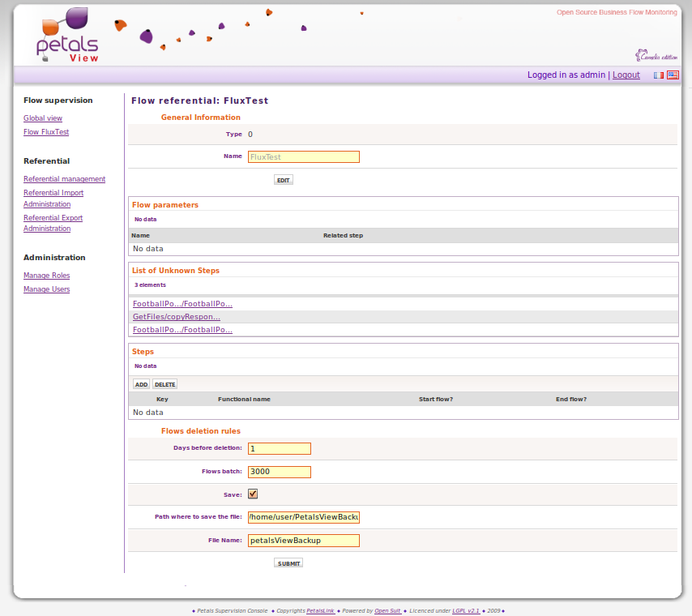Screen dimensions: 692x616
Task: Click the File Name input field
Action: coord(303,541)
